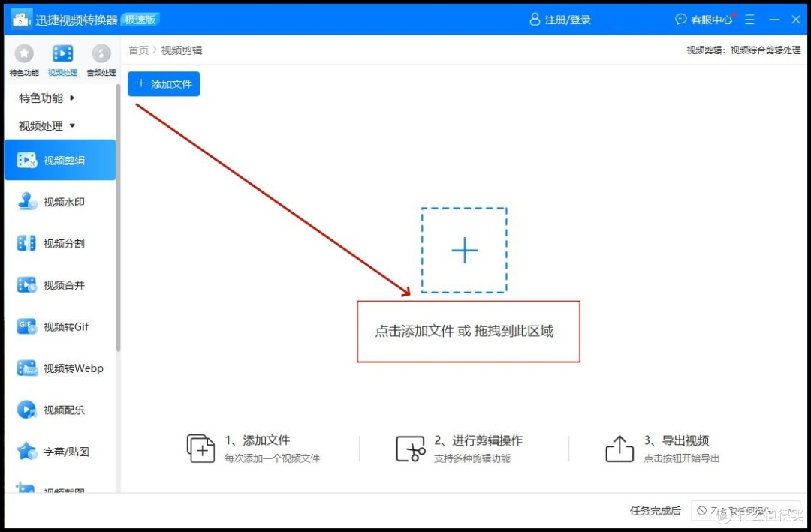Open the 视频转Webp tool
Viewport: 811px width, 532px height.
[x=60, y=368]
